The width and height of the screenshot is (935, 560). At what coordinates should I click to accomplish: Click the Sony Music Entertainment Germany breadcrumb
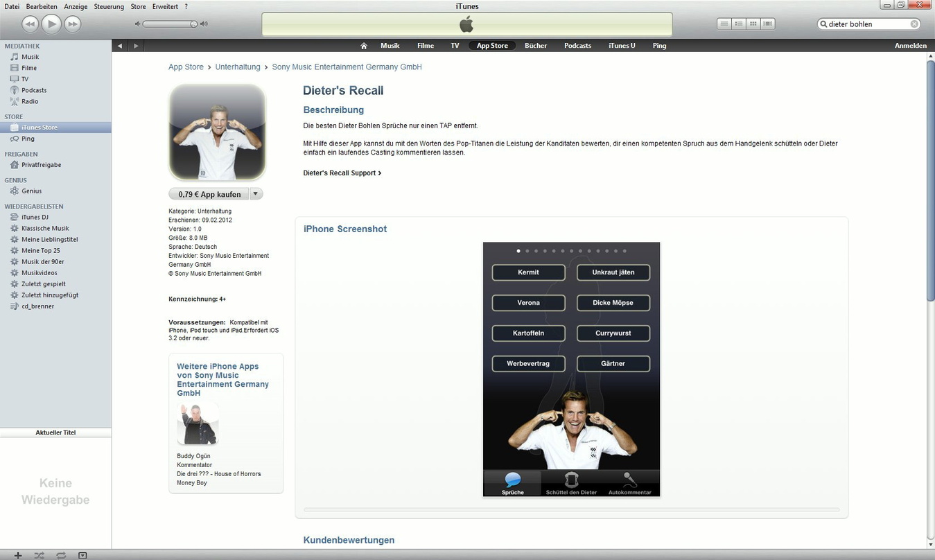pos(347,67)
